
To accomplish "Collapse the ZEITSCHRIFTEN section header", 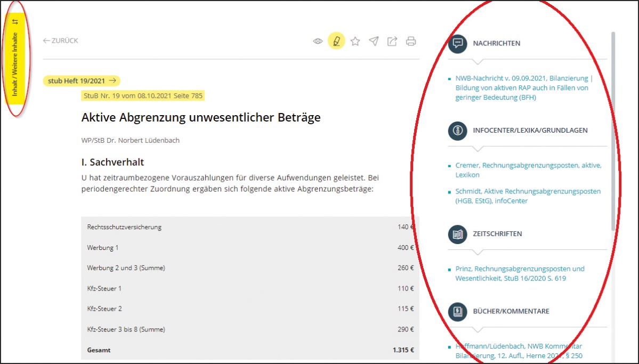I will click(x=497, y=234).
